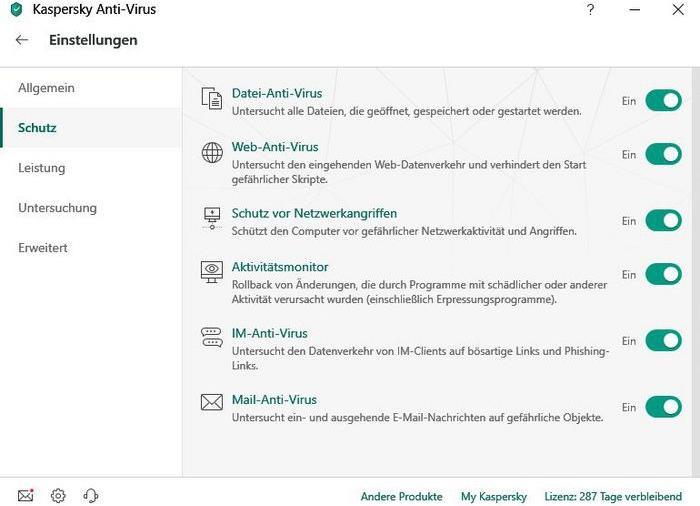Toggle Schutz vor Netzwerkangriffen switch
Image resolution: width=700 pixels, height=506 pixels.
click(x=663, y=221)
